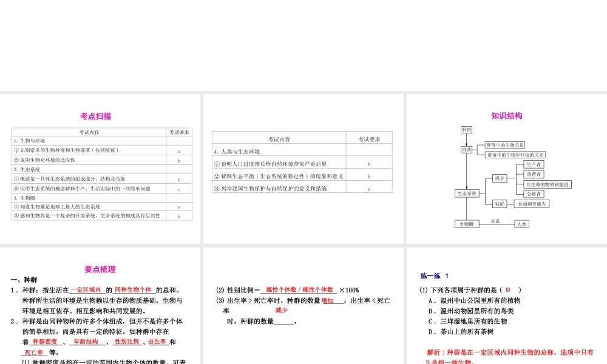The width and height of the screenshot is (607, 364).
Task: Click the 练一练 1 heading
Action: pyautogui.click(x=435, y=276)
